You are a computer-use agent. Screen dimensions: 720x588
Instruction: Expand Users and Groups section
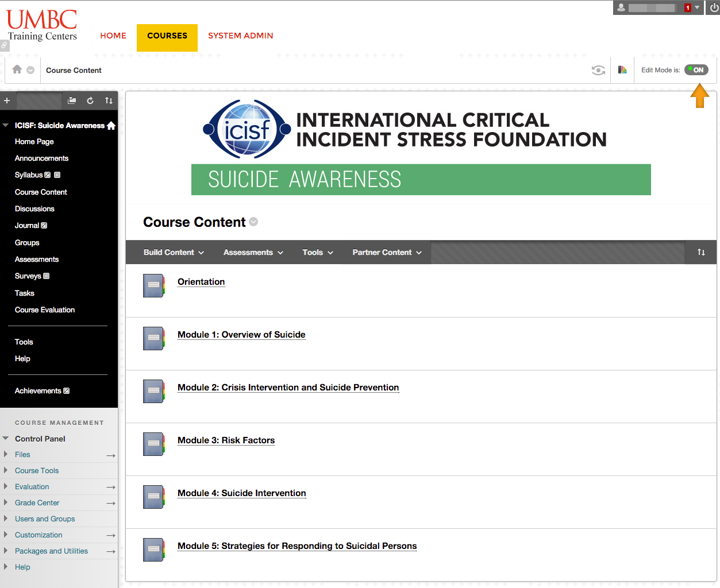click(x=6, y=519)
